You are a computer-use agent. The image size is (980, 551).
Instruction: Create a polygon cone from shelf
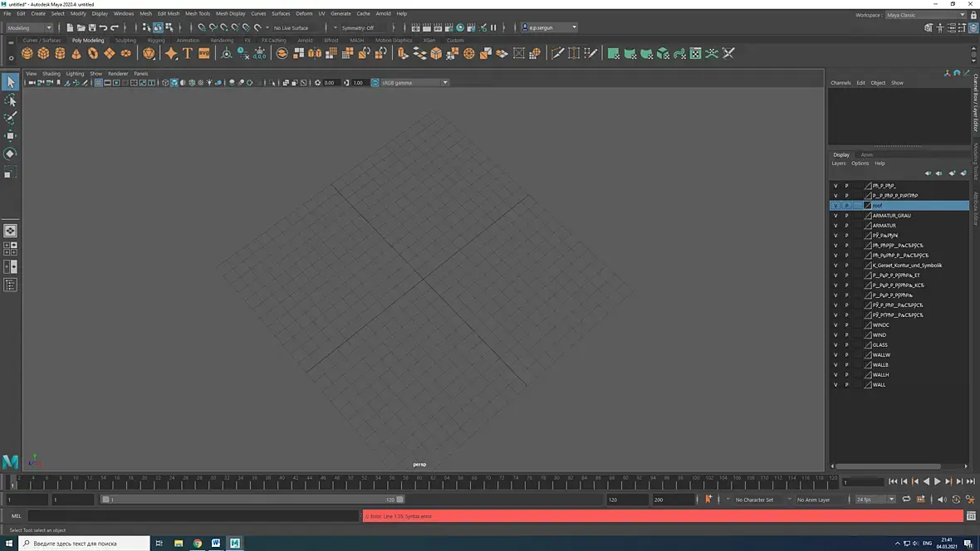[76, 54]
